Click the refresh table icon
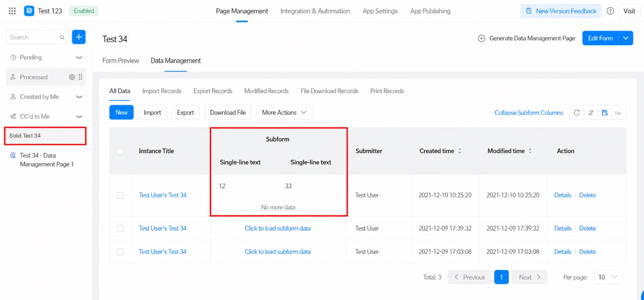Screen dimensions: 644x300 pyautogui.click(x=577, y=113)
